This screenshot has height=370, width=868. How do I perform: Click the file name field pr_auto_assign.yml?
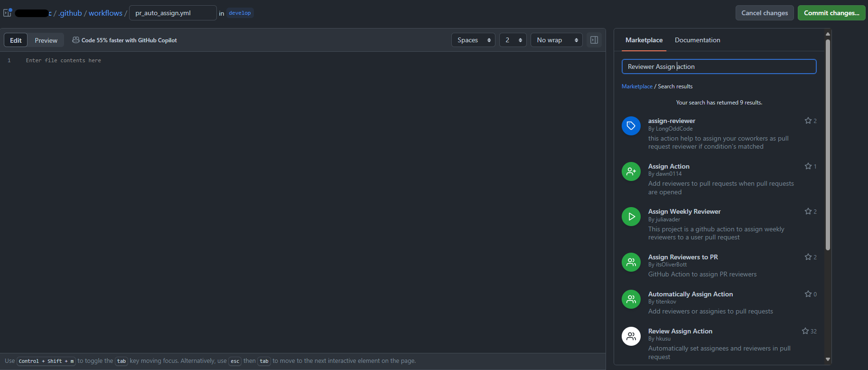tap(173, 13)
